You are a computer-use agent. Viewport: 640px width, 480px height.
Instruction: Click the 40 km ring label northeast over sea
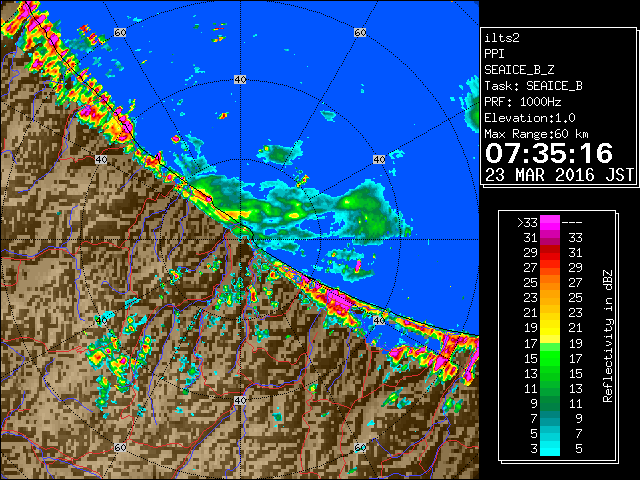[x=379, y=159]
